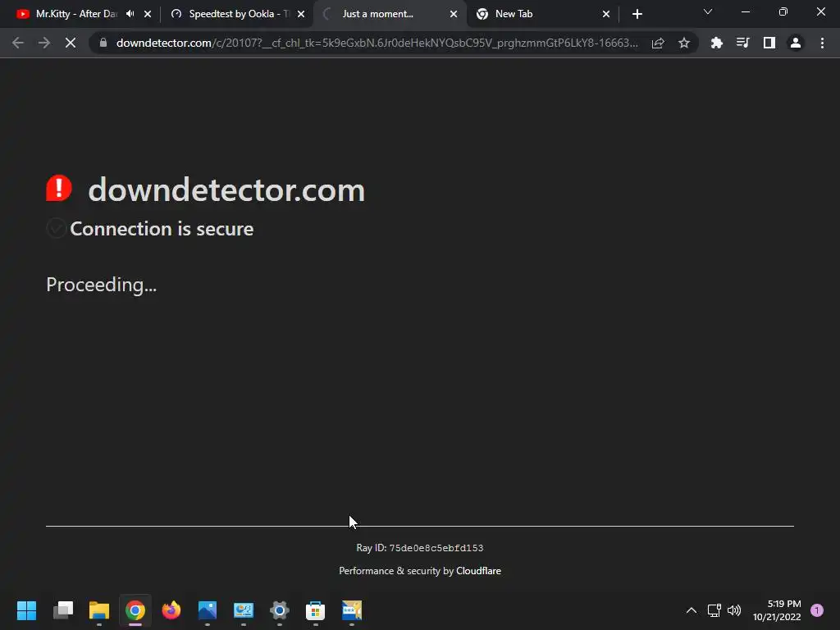Close the Speedtest by Ookla tab

click(x=301, y=14)
